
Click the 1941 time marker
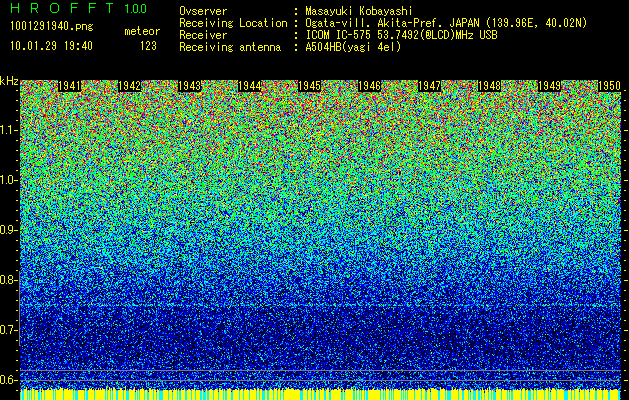point(69,86)
